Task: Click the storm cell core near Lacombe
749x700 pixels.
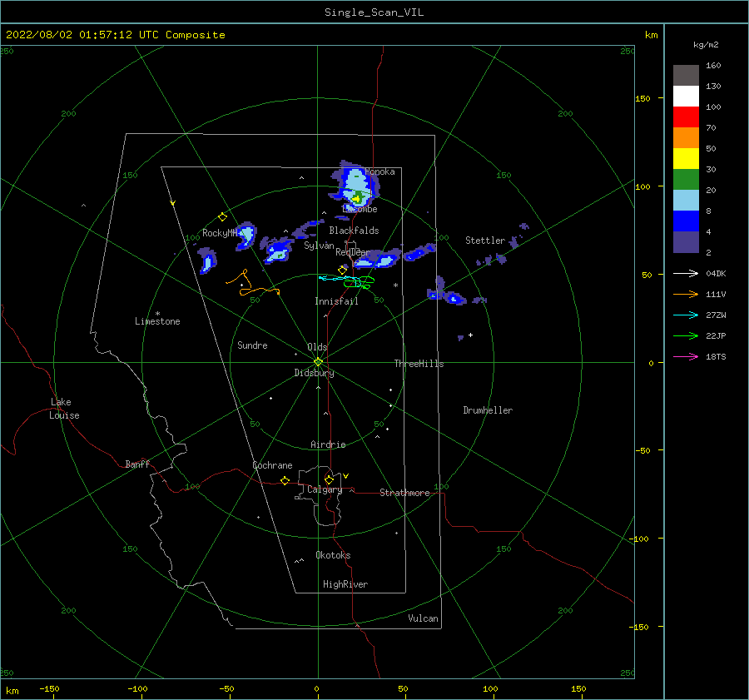Action: [357, 198]
